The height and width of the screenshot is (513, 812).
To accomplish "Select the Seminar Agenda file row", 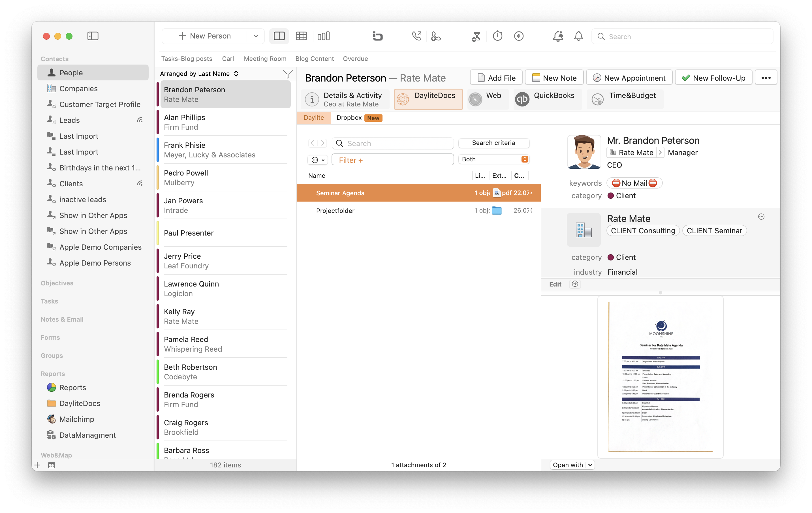I will [418, 193].
